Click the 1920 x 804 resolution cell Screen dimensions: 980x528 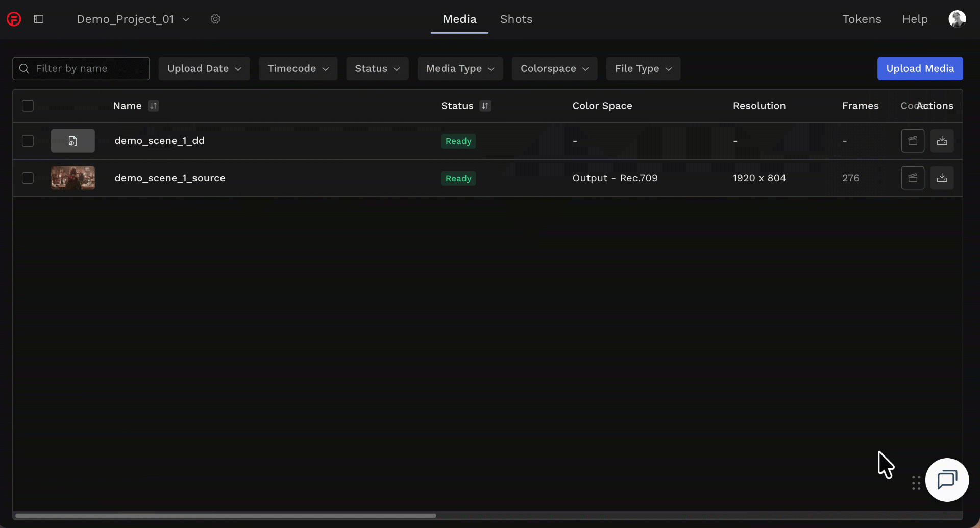(x=759, y=178)
